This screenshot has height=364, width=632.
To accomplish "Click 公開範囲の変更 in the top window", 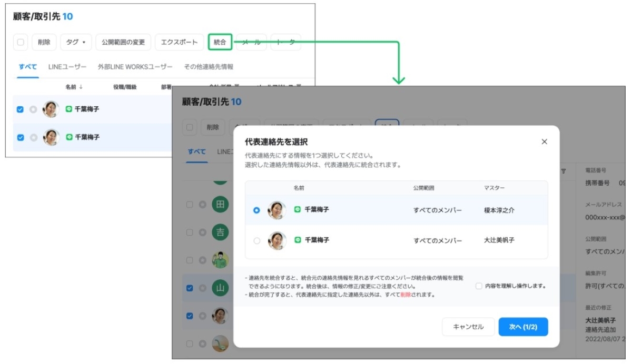I will [x=123, y=42].
